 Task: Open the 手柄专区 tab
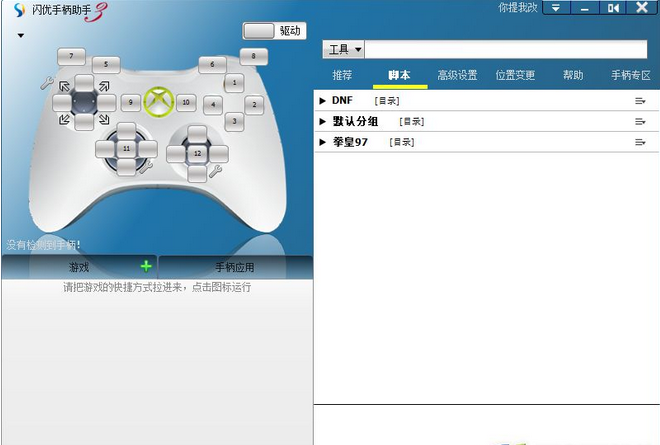tap(631, 75)
